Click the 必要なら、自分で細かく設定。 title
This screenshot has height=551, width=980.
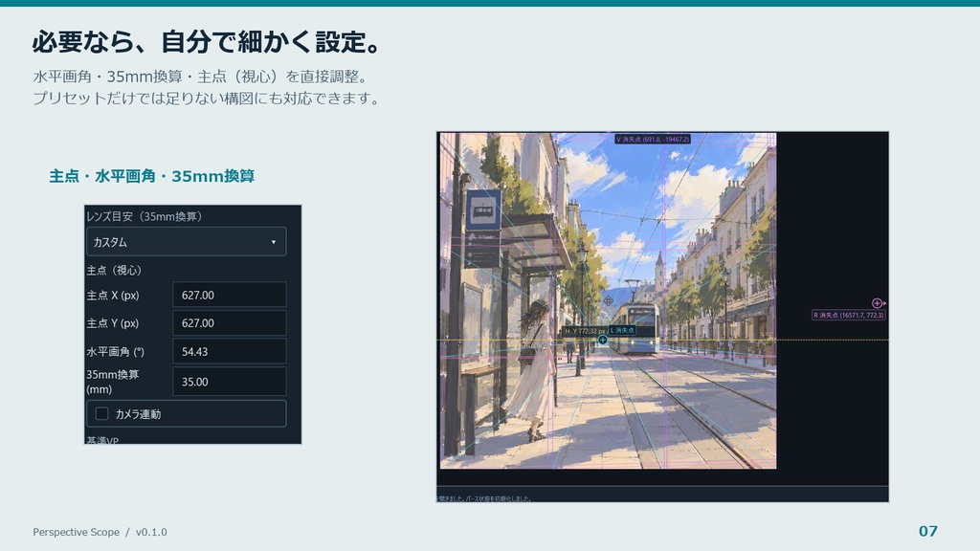(x=208, y=42)
